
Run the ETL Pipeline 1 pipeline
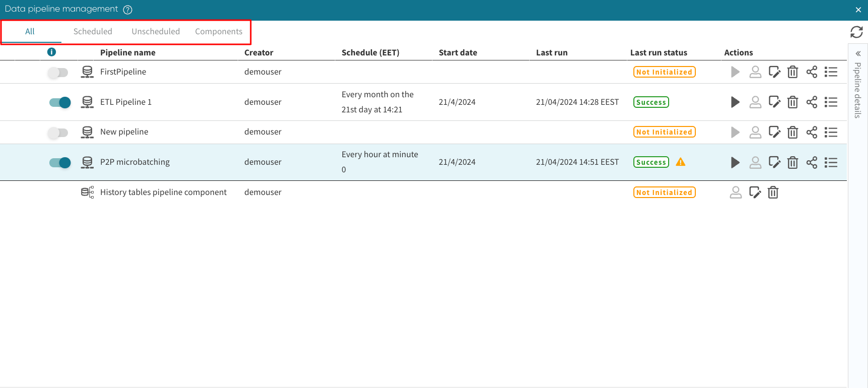[x=735, y=102]
